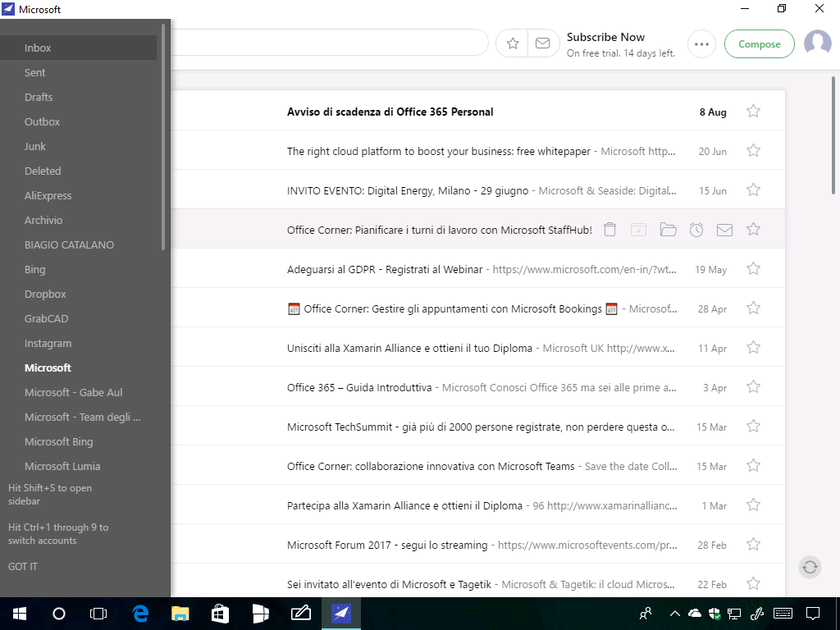The width and height of the screenshot is (840, 630).
Task: Star the Microsoft TechSummit email
Action: (754, 426)
